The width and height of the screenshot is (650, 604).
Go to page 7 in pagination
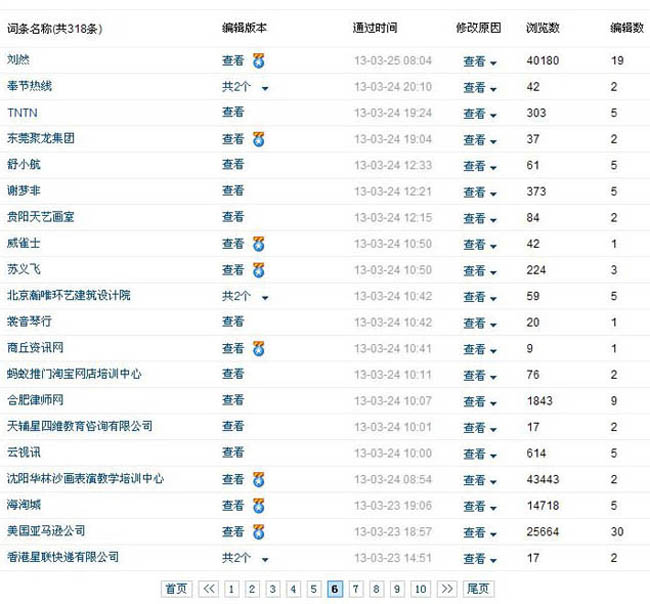pos(355,589)
